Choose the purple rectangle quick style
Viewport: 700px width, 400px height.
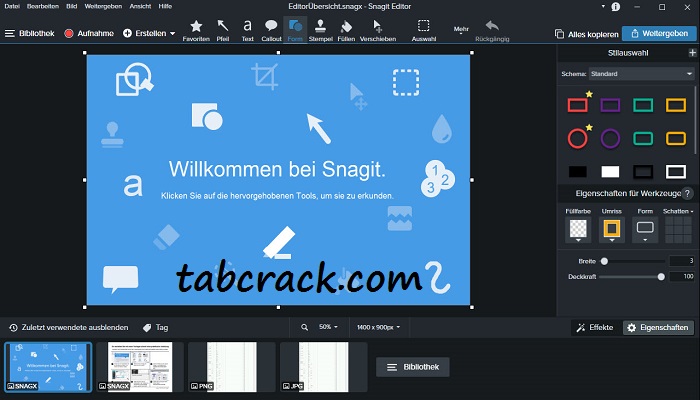click(x=610, y=105)
